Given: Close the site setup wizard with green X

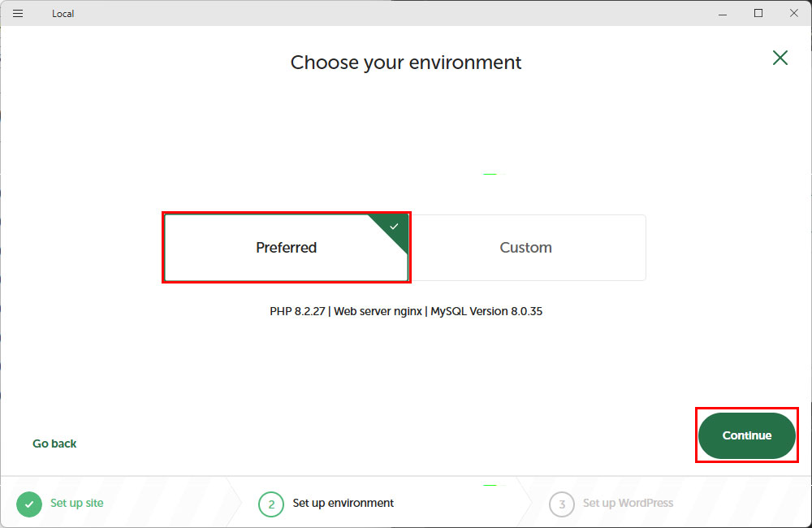Looking at the screenshot, I should pos(780,58).
